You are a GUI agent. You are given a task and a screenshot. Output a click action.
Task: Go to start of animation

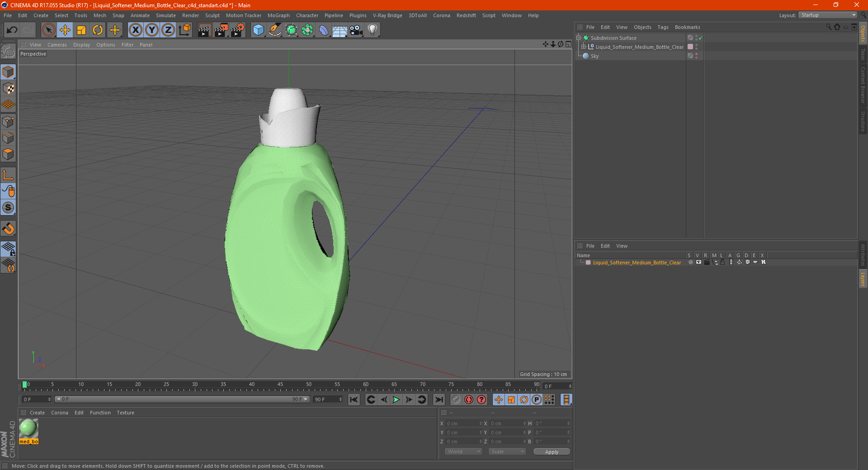coord(354,399)
